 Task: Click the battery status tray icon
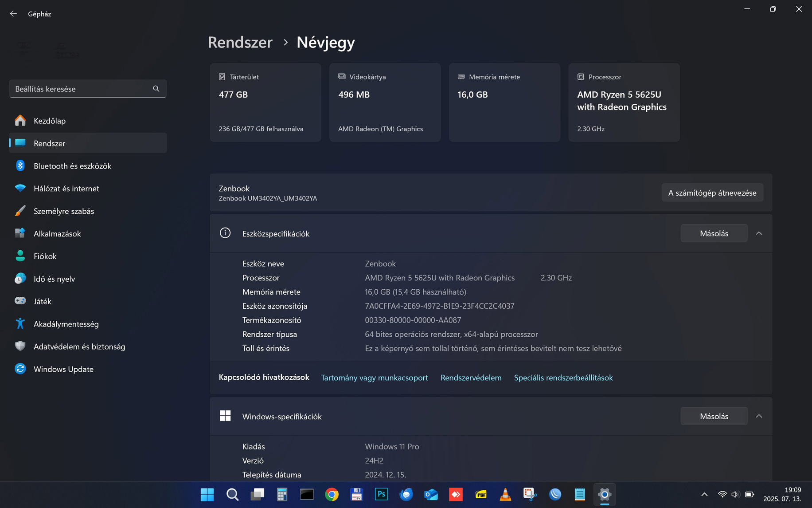point(750,494)
